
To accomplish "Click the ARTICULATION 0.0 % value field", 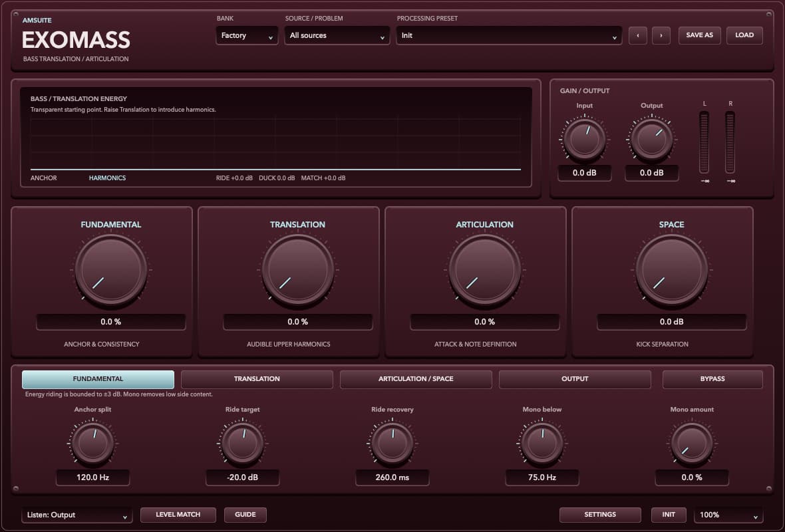I will click(484, 322).
